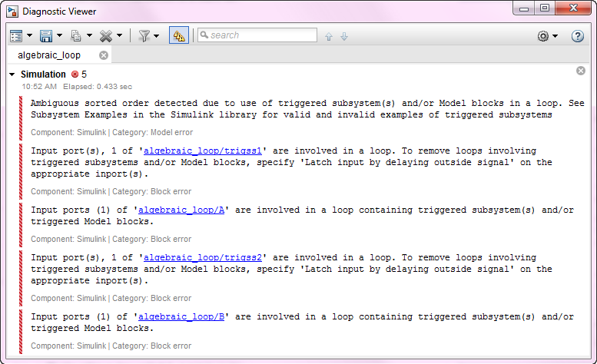Open dropdown arrow next to Filter icon
597x364 pixels.
[x=157, y=36]
